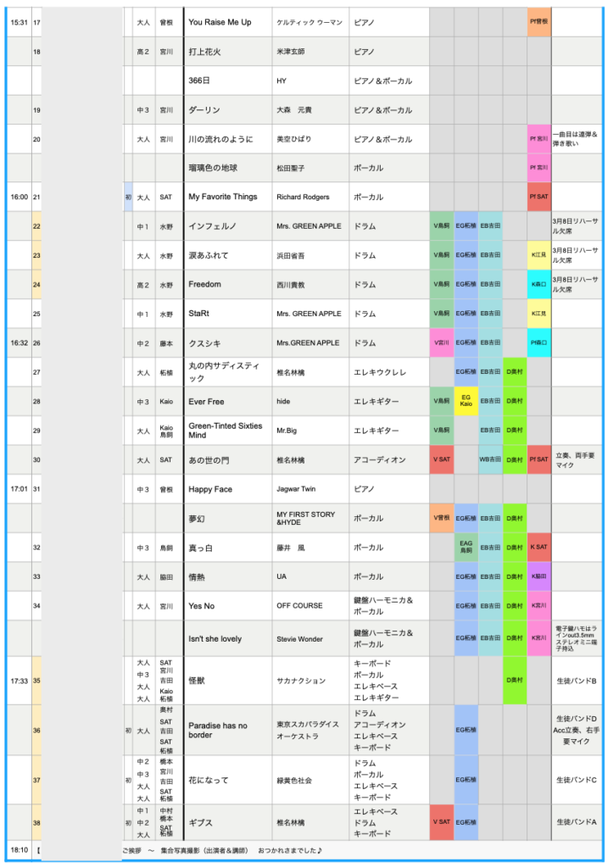Click the yellow "EG Kaio" cell
This screenshot has height=868, width=608.
(466, 401)
